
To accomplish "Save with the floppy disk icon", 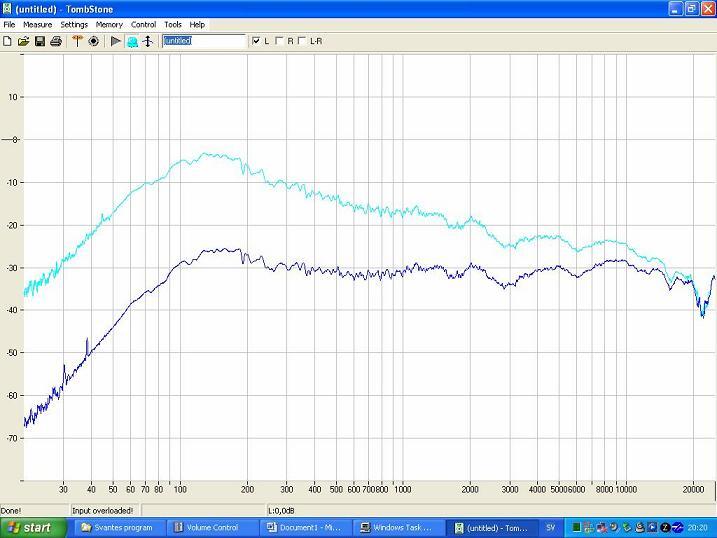I will click(40, 41).
